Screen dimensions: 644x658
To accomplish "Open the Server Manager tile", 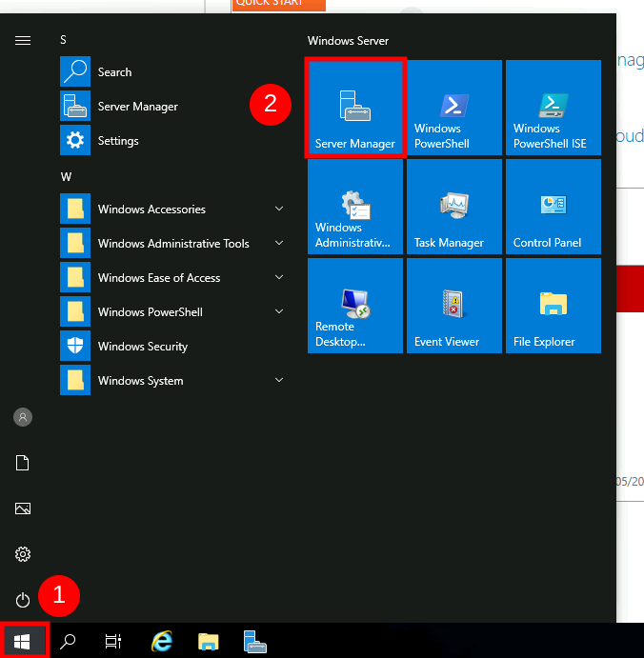I will [x=355, y=108].
